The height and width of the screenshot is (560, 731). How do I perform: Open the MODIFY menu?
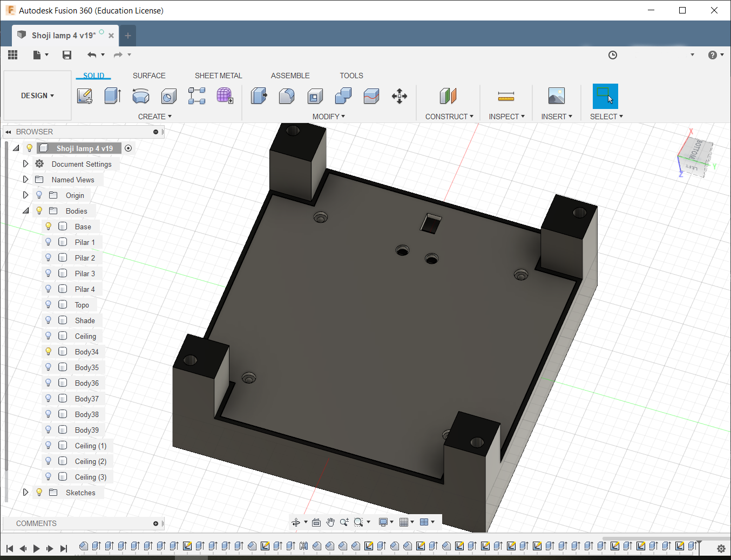tap(329, 117)
